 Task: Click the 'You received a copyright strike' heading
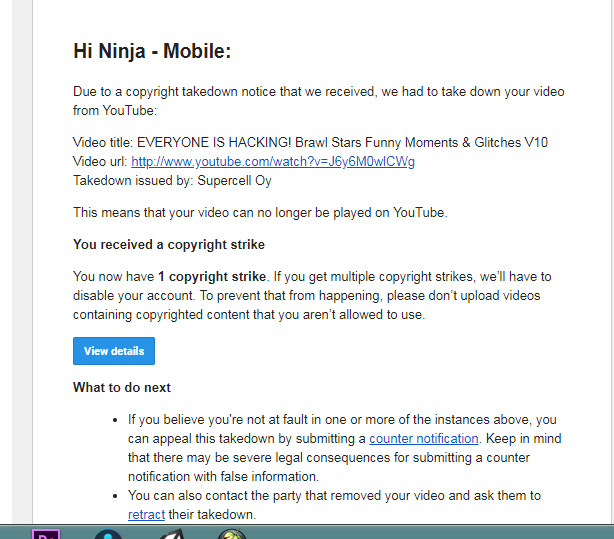(169, 244)
